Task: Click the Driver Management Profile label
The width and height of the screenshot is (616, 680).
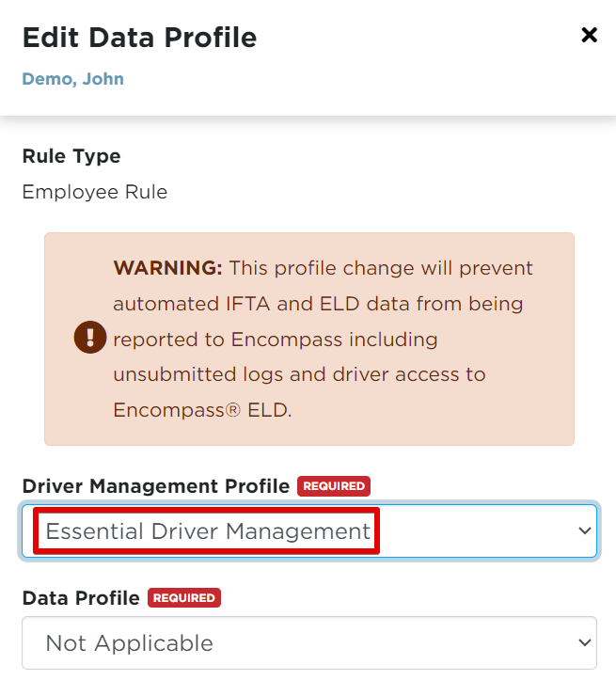Action: [156, 486]
